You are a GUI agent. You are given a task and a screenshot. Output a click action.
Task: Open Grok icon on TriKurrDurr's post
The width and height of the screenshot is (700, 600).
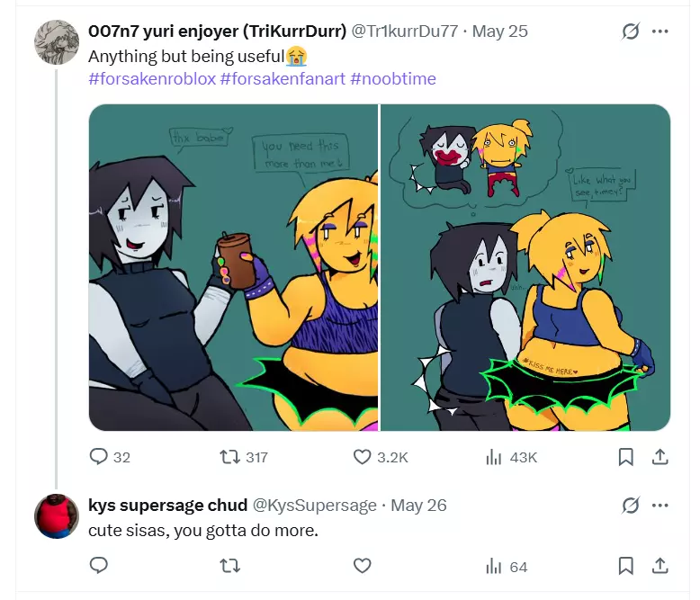click(631, 31)
